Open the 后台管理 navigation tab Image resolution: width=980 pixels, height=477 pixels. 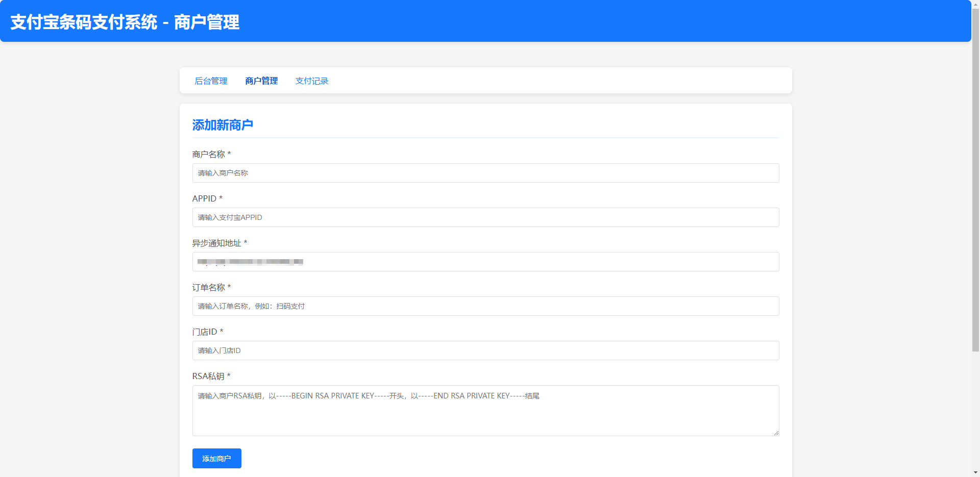(211, 81)
